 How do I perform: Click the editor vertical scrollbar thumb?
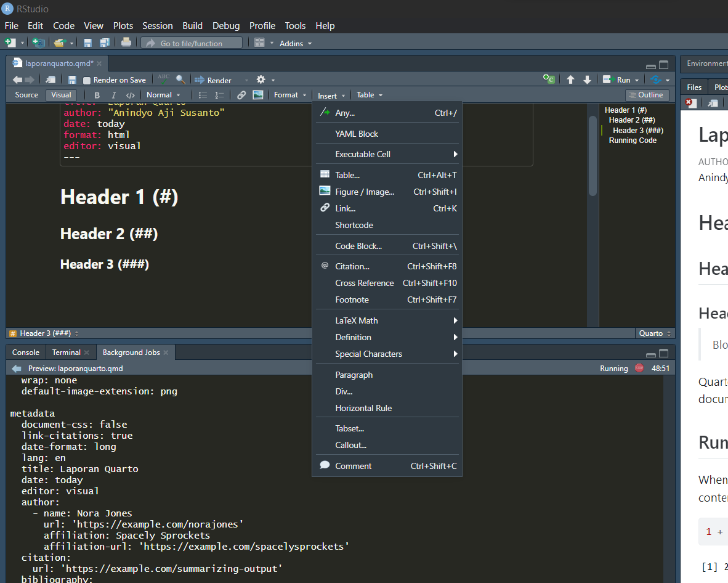(593, 156)
